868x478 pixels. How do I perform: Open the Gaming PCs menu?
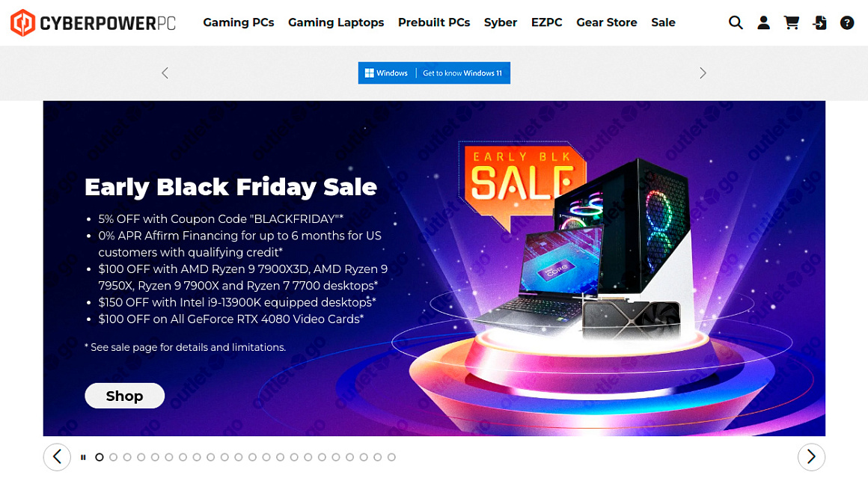click(x=239, y=22)
